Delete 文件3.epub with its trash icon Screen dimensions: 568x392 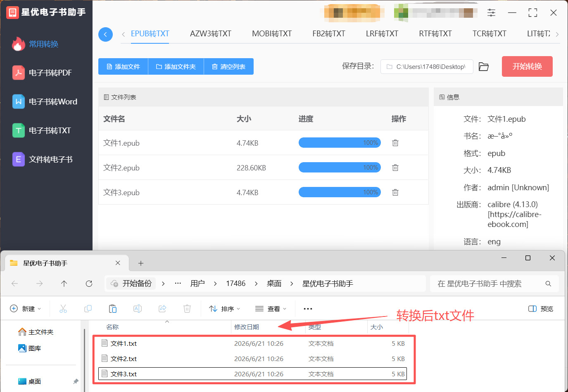point(395,192)
